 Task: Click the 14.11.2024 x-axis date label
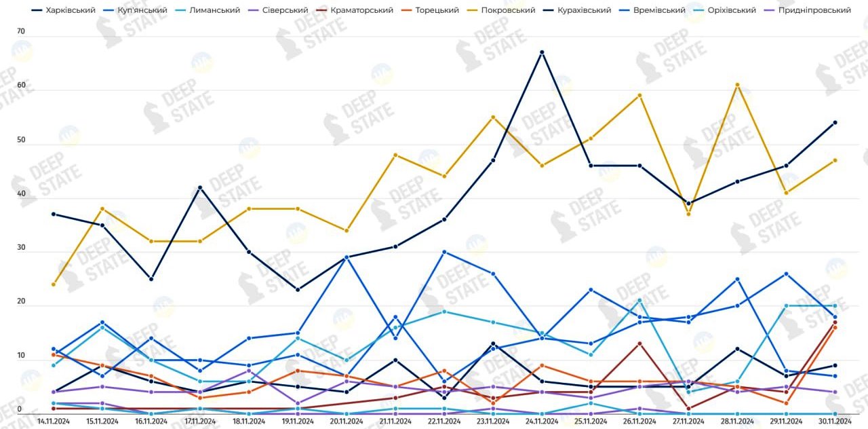tap(54, 422)
